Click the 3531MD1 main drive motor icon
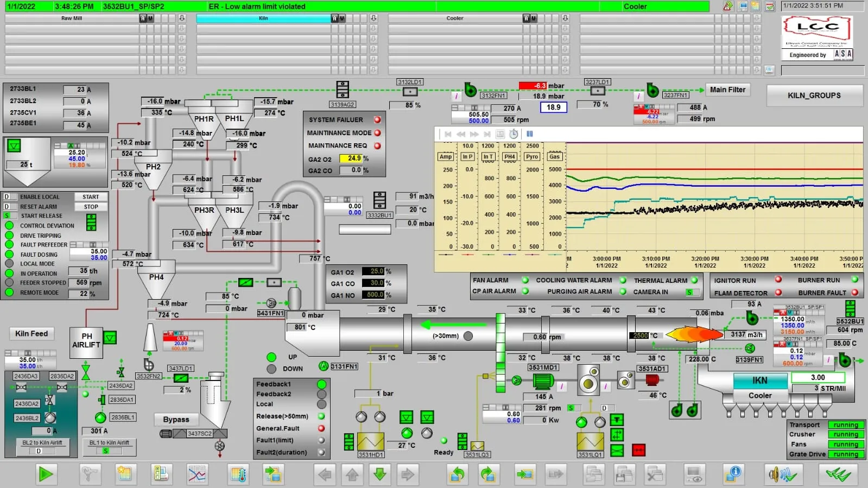Screen dimensions: 868x488 (542, 382)
